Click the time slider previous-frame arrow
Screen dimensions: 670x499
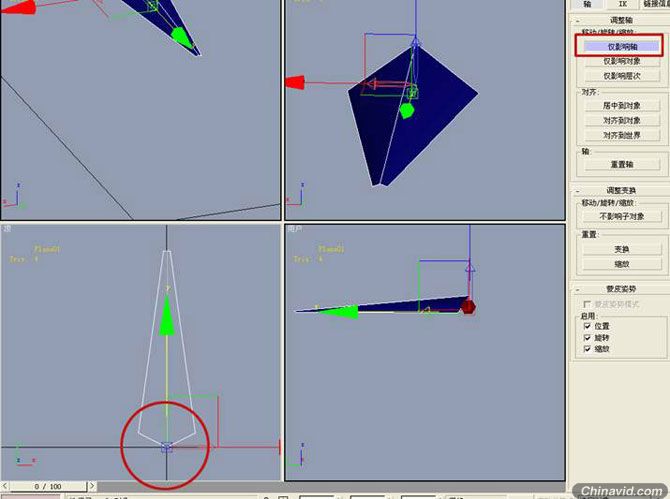[5, 486]
